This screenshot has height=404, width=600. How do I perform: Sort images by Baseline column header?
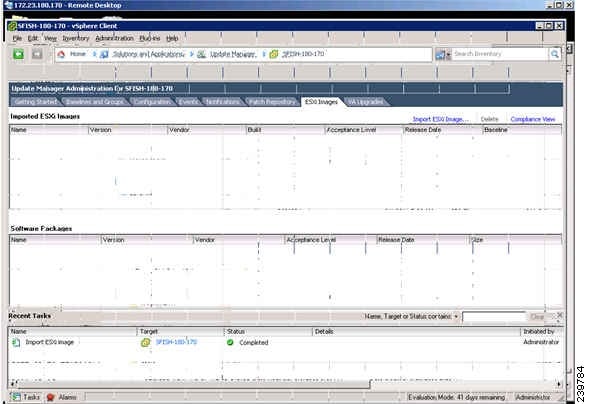[x=522, y=130]
